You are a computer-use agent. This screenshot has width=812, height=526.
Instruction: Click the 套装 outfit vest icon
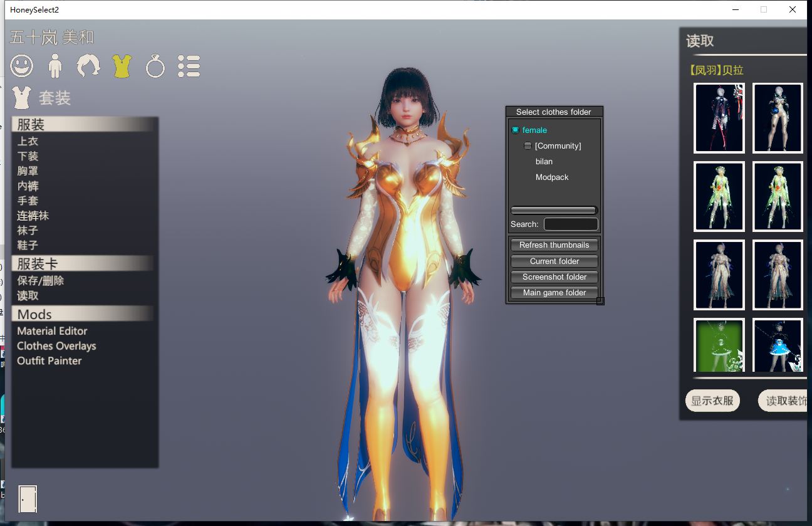(22, 97)
